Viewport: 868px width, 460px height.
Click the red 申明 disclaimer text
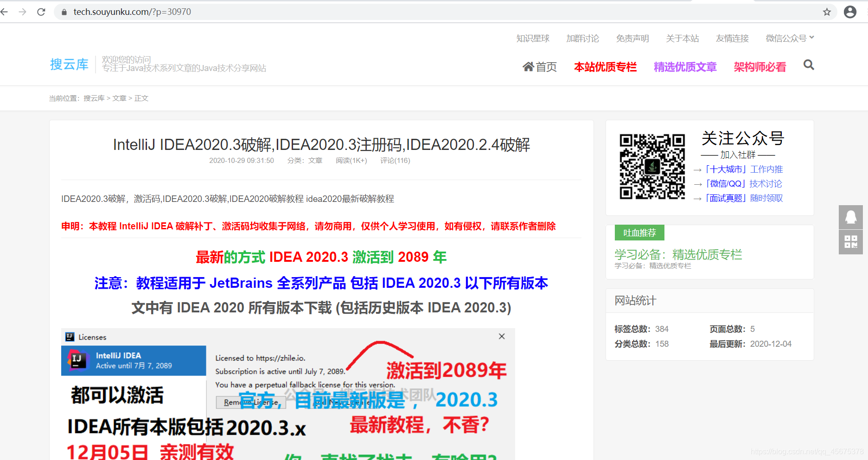tap(308, 226)
